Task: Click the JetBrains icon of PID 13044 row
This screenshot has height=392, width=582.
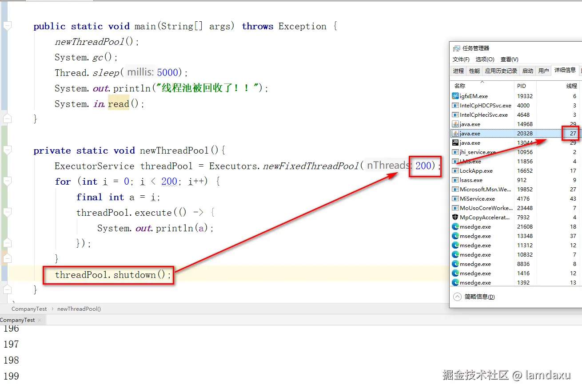Action: [x=455, y=143]
